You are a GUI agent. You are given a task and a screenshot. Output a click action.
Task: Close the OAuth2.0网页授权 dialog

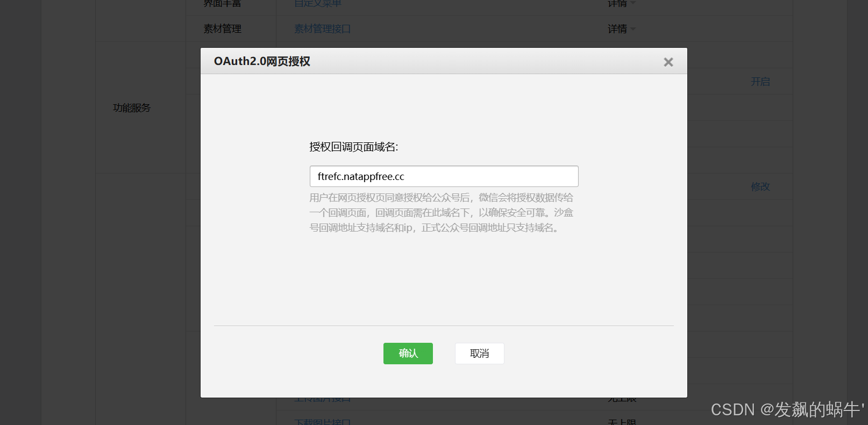pos(668,62)
